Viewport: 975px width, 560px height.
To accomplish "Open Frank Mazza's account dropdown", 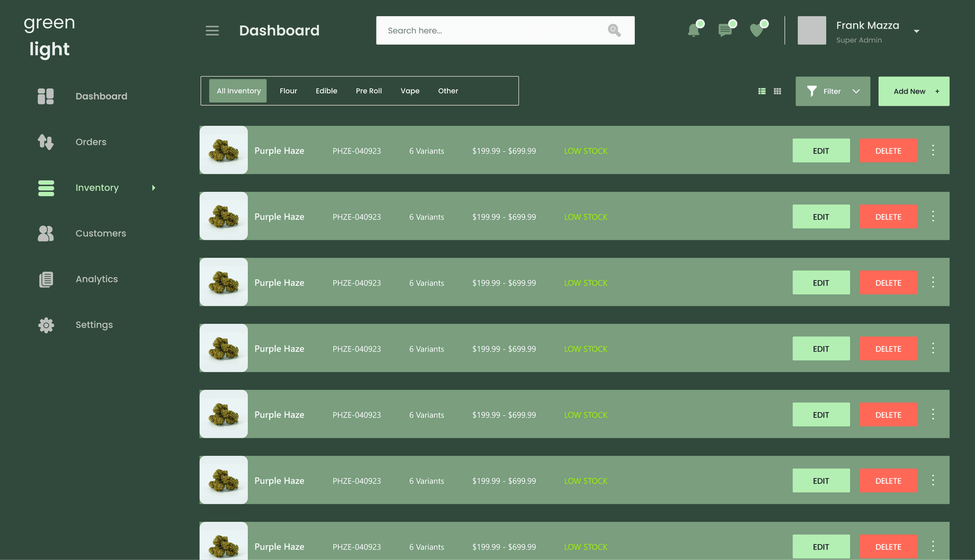I will [916, 31].
